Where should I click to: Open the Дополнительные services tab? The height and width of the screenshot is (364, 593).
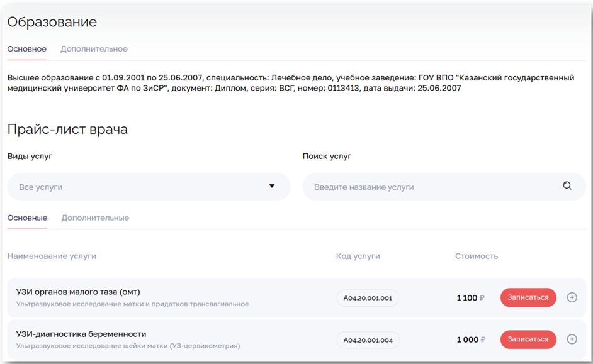(95, 218)
